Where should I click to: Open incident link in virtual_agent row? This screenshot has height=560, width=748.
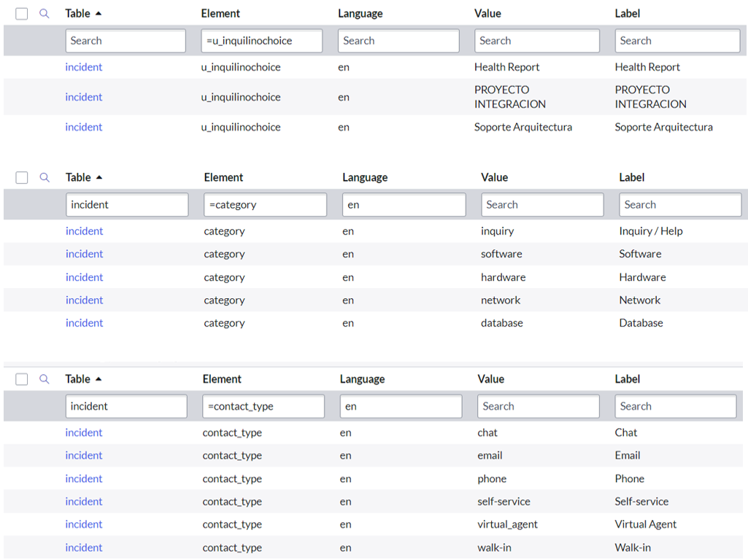(x=83, y=525)
